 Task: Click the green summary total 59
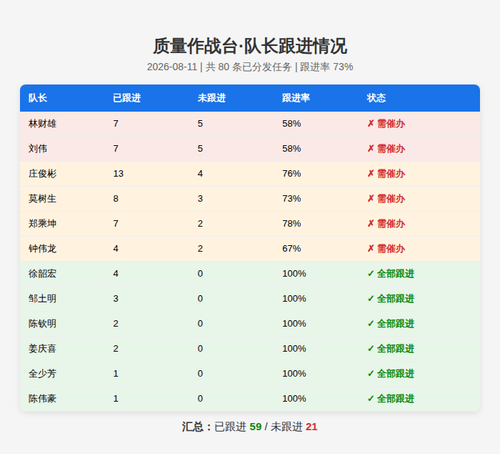click(256, 427)
